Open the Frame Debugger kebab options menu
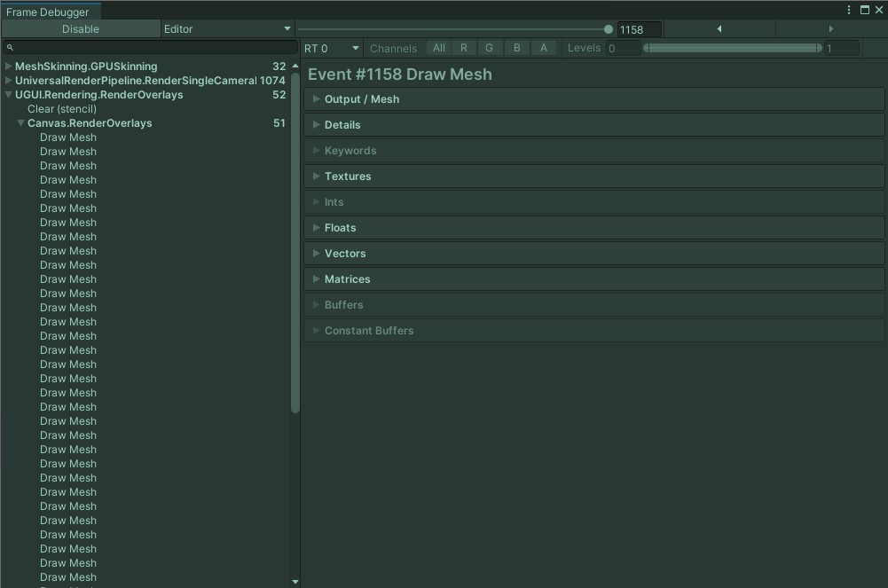The height and width of the screenshot is (588, 888). [848, 10]
